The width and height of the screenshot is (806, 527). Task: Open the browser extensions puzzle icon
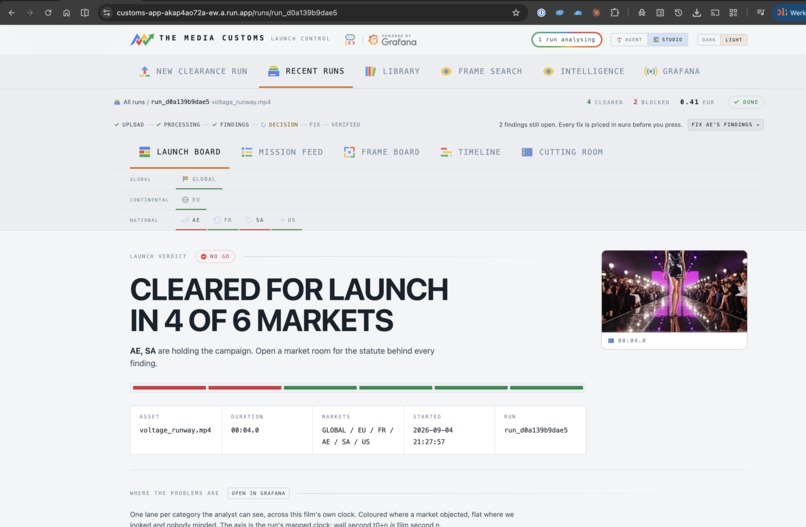coord(614,12)
